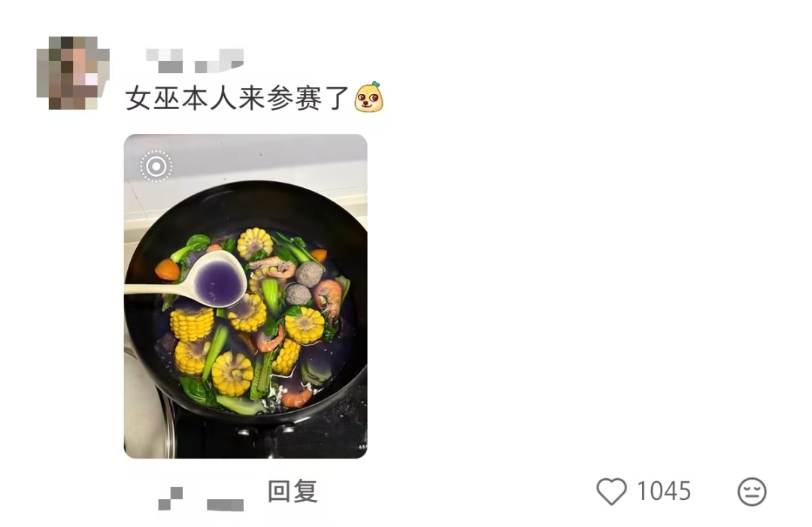Tap the 回复 reply button
Image resolution: width=812 pixels, height=527 pixels.
[x=292, y=491]
